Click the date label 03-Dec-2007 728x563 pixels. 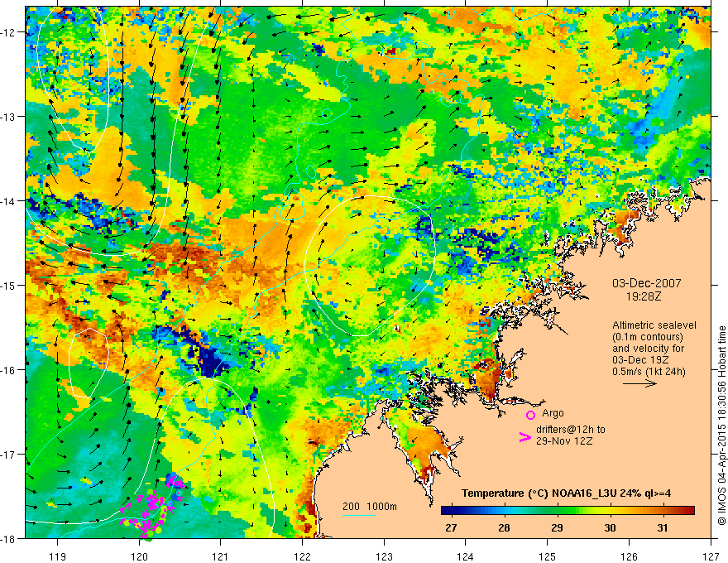pyautogui.click(x=647, y=283)
